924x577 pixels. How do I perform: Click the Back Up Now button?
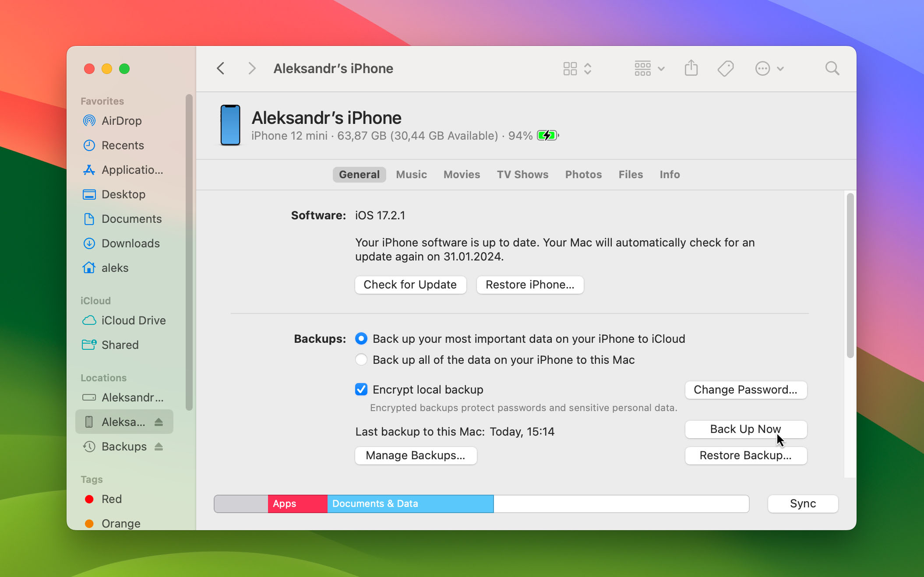pyautogui.click(x=745, y=429)
